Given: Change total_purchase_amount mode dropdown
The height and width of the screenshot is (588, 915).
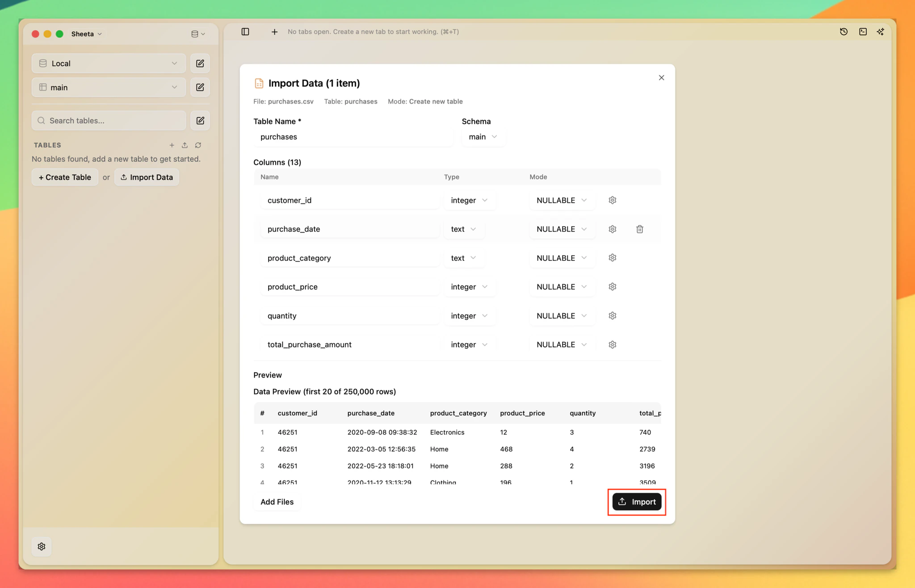Looking at the screenshot, I should coord(562,344).
